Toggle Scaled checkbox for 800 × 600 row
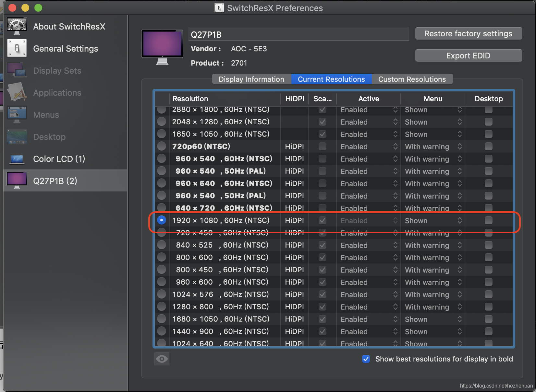 click(322, 257)
